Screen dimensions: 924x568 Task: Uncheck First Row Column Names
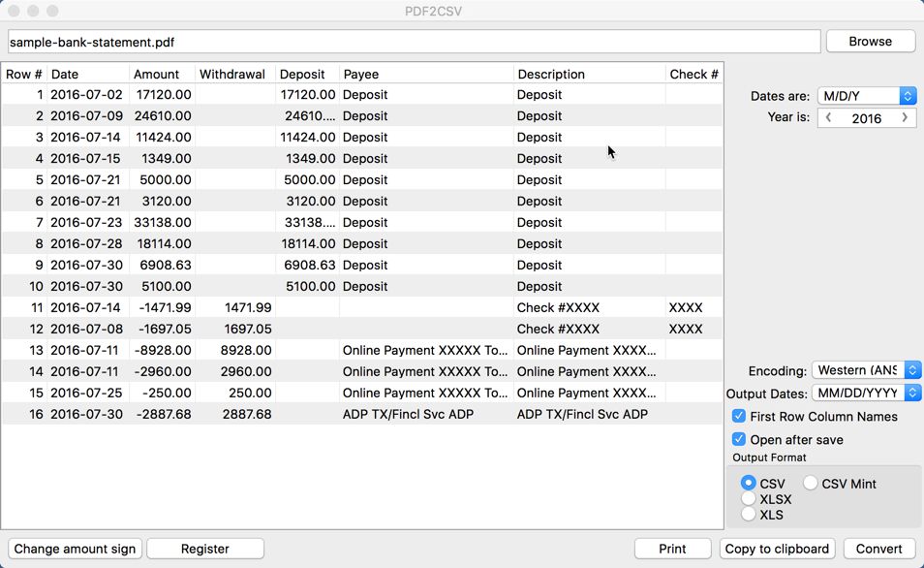click(x=739, y=416)
